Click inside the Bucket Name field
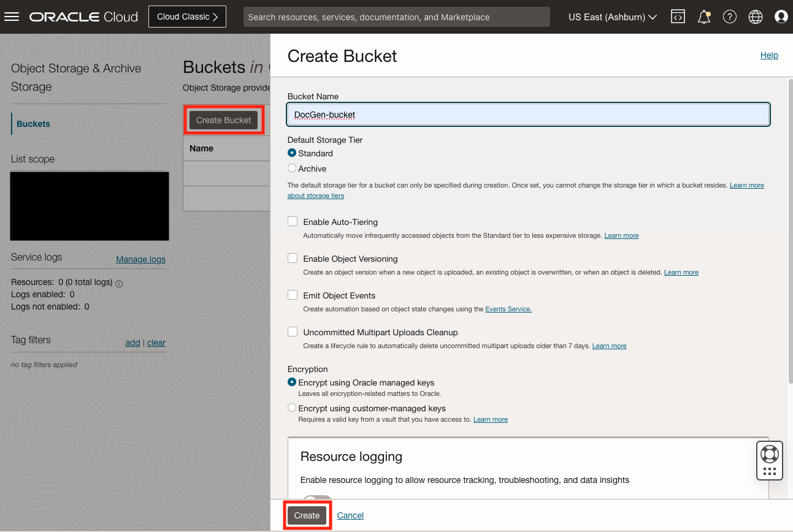This screenshot has height=532, width=793. click(x=527, y=114)
